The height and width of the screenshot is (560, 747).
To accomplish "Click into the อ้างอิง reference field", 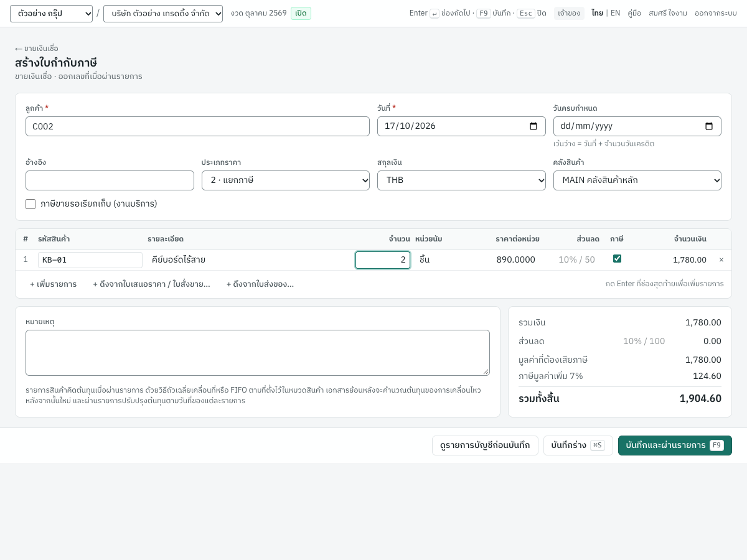I will tap(110, 180).
